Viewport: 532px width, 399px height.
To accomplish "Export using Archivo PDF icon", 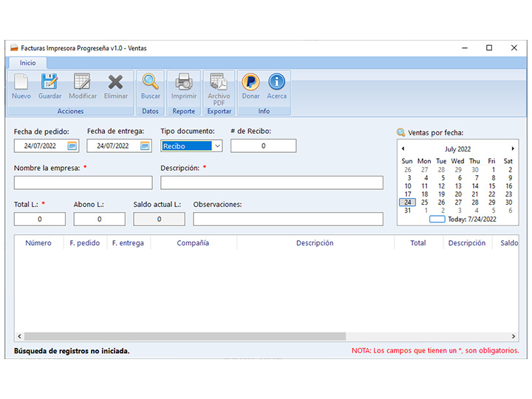I will tap(219, 83).
